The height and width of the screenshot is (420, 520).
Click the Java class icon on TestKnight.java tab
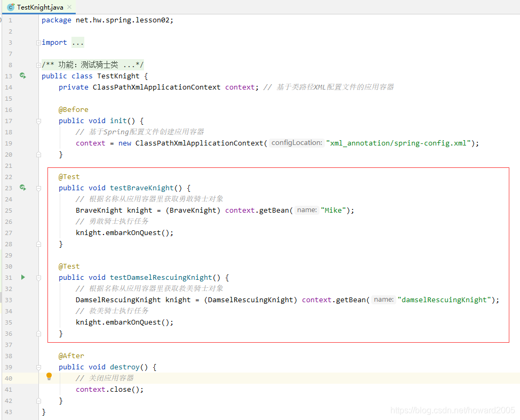tap(11, 7)
